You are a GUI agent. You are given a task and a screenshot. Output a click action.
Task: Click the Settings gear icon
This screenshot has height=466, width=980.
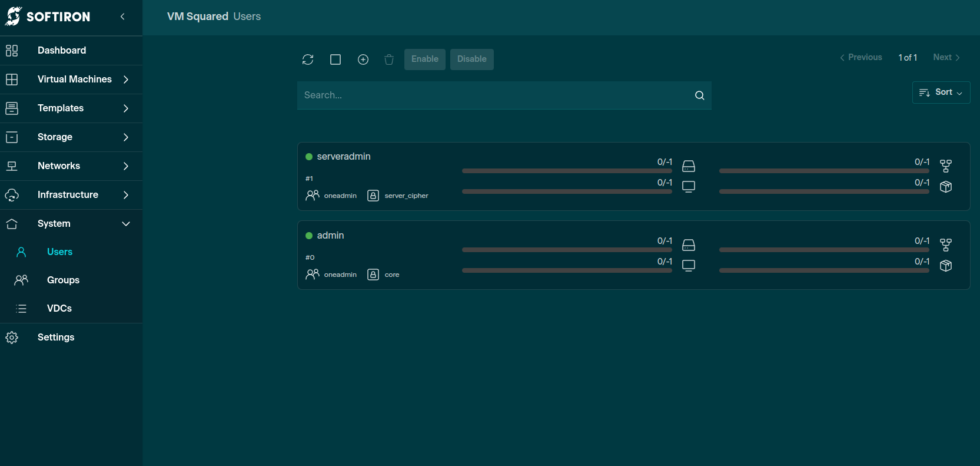point(12,338)
